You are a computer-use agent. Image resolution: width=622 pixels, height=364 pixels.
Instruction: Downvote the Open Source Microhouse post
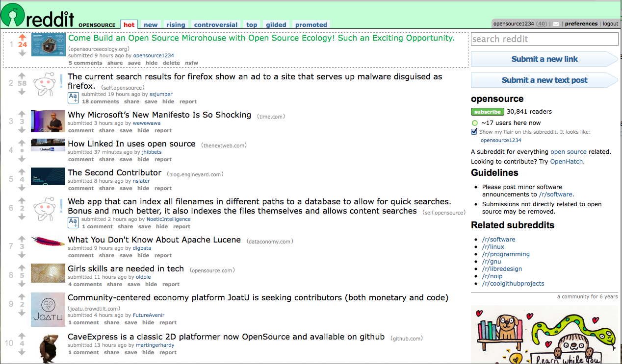(22, 53)
